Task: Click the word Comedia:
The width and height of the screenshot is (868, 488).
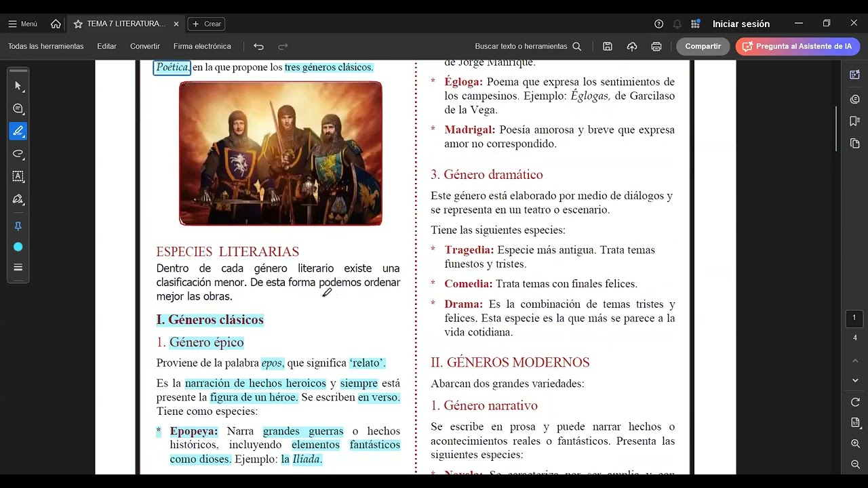Action: 469,284
